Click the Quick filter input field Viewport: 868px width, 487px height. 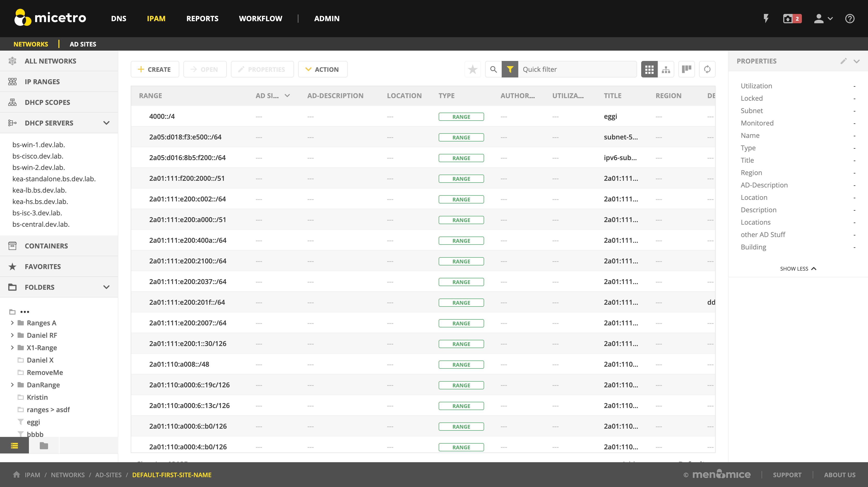[x=577, y=69]
